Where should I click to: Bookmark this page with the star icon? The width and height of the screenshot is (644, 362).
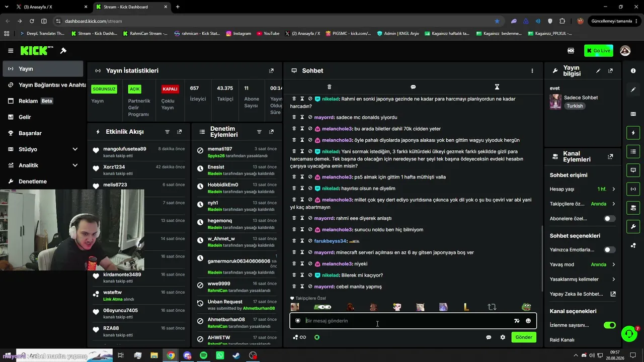pyautogui.click(x=497, y=21)
